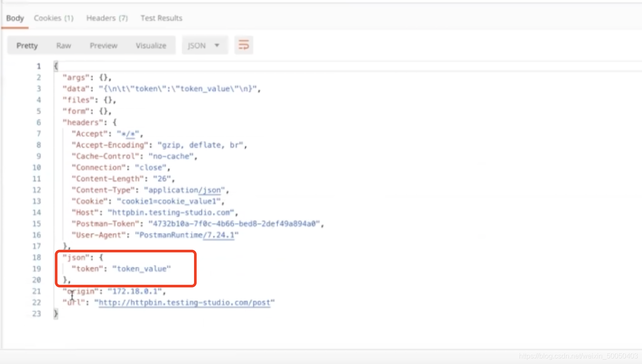Click line number 12 in the gutter

pos(36,190)
